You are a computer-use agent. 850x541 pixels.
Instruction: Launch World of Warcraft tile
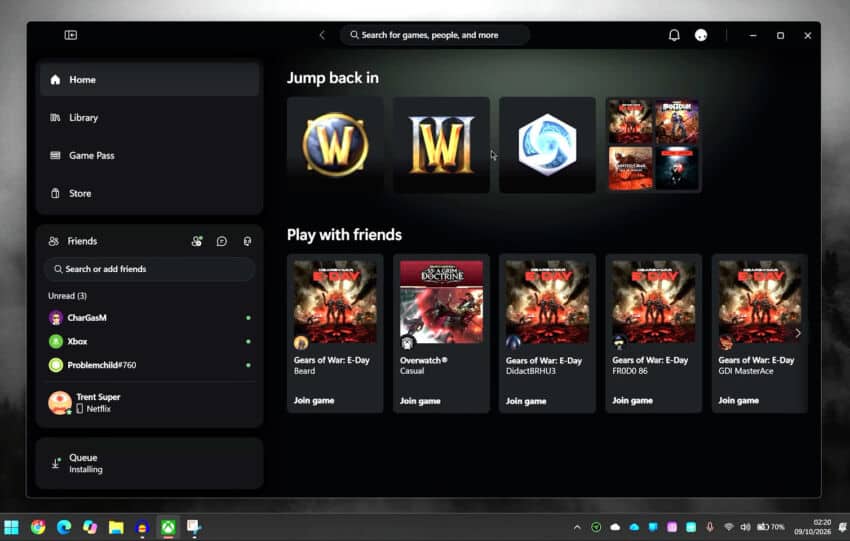point(335,145)
